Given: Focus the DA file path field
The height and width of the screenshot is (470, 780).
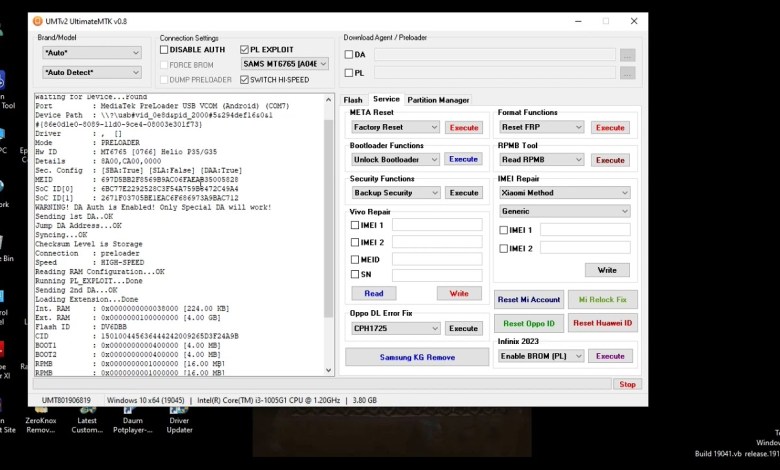Looking at the screenshot, I should pos(495,55).
